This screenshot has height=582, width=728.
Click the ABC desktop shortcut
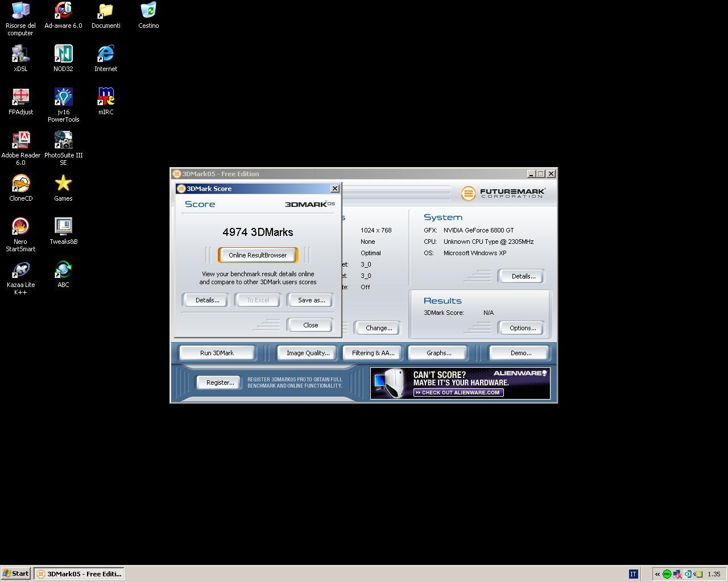tap(63, 275)
